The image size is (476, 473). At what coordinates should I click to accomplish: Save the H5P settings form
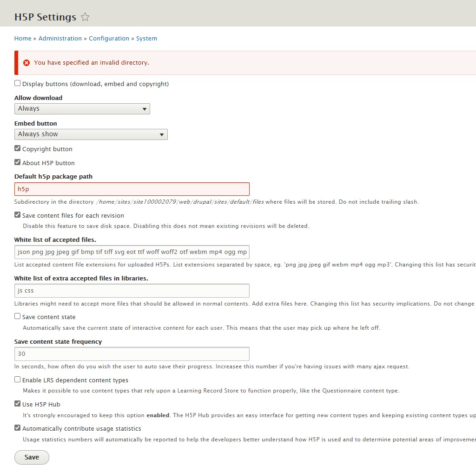(x=32, y=457)
